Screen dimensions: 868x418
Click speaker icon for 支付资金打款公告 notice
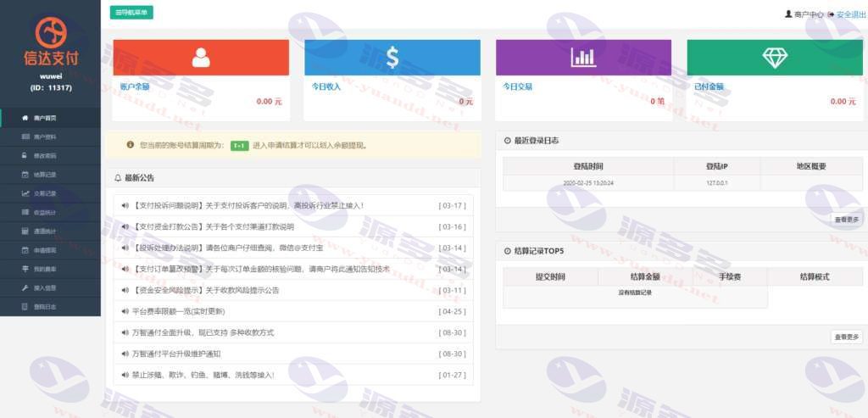click(125, 226)
